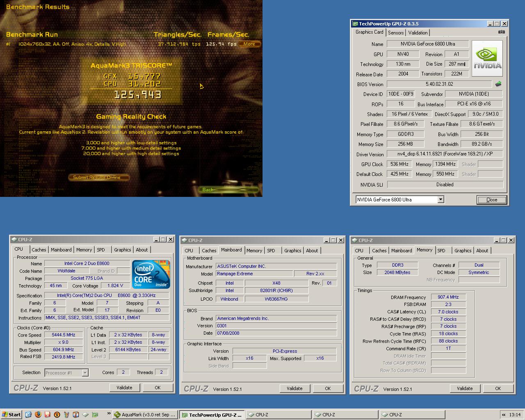Screen dimensions: 525x420
Task: Open Graphics tab in the CPU-Z mainboard window
Action: tap(293, 251)
